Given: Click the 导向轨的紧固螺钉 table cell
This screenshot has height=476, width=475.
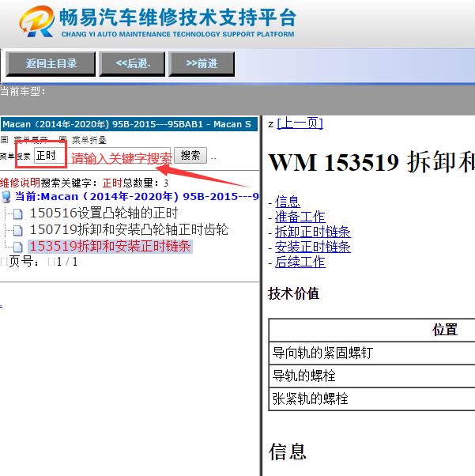Looking at the screenshot, I should (371, 353).
